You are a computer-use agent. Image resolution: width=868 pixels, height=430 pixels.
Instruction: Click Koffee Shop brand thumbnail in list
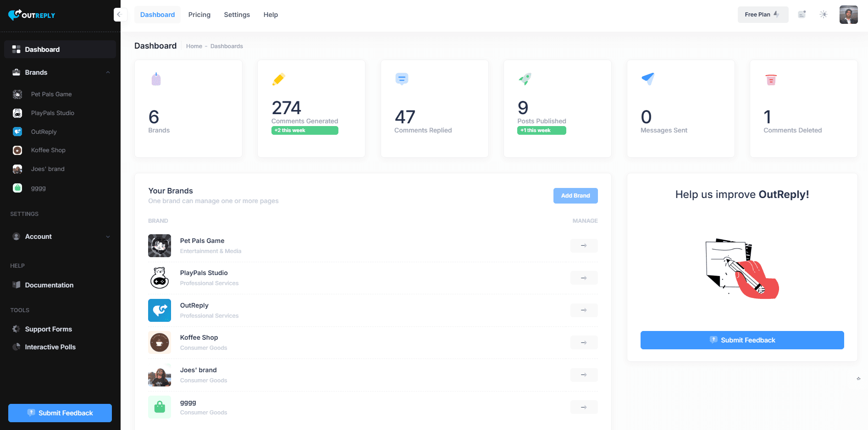(x=160, y=342)
